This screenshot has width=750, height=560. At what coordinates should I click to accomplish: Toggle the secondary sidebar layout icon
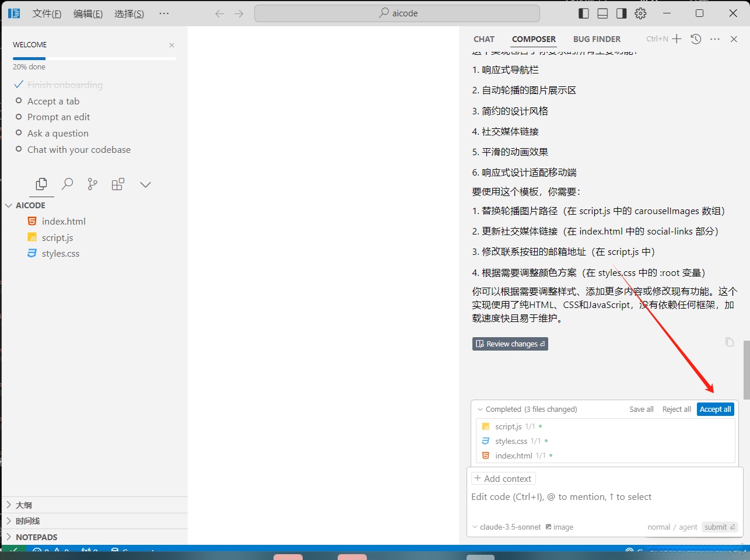point(622,13)
